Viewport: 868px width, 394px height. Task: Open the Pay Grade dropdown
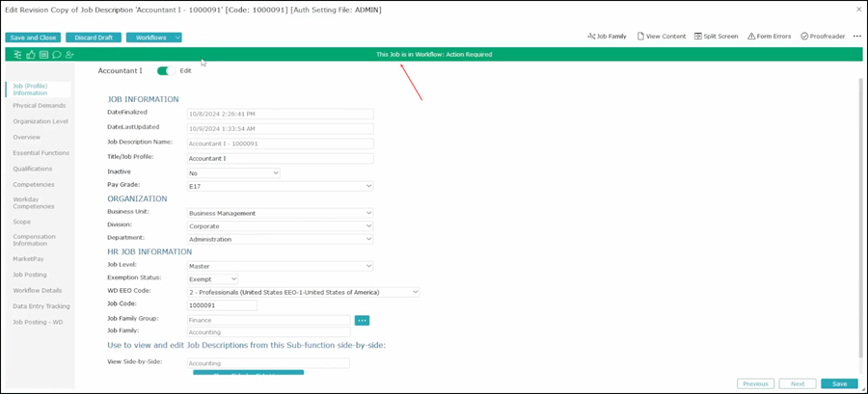pyautogui.click(x=280, y=186)
